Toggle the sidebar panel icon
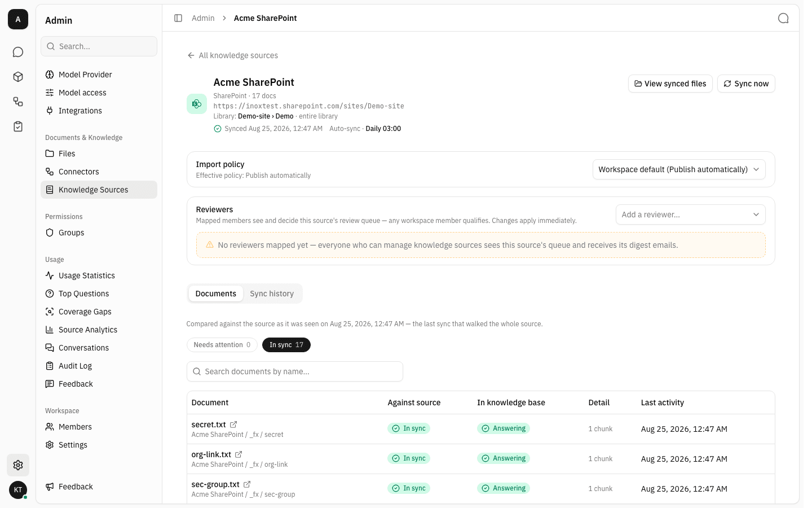This screenshot has height=508, width=812. point(178,18)
